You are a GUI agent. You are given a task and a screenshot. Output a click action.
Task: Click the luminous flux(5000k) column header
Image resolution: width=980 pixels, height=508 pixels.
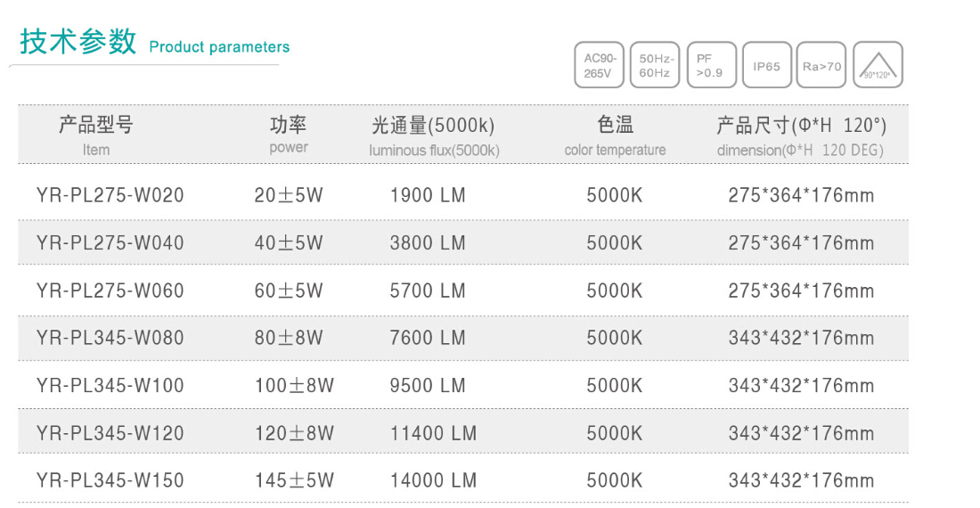coord(434,135)
